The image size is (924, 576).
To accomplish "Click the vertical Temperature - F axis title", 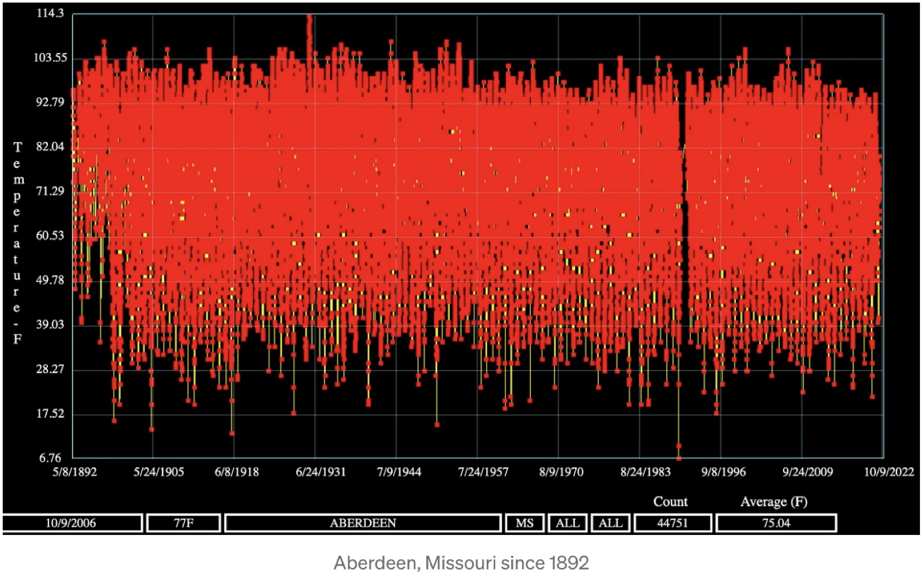I will coord(18,243).
